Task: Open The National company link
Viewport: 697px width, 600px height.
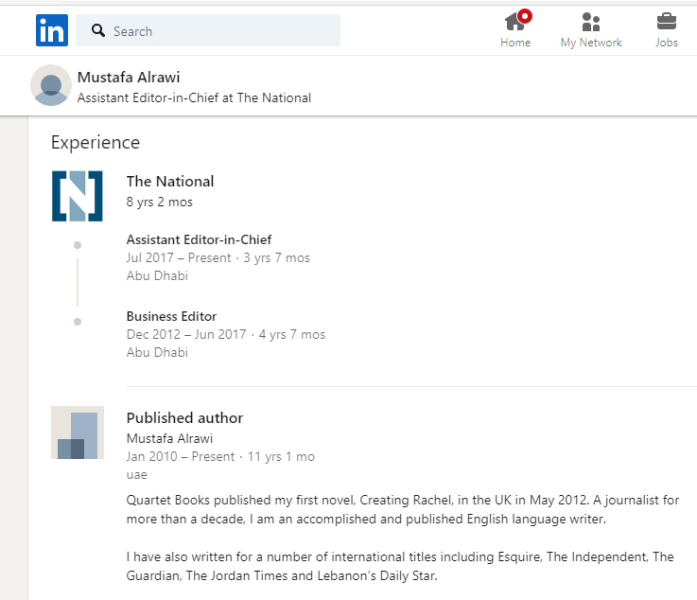Action: tap(170, 181)
